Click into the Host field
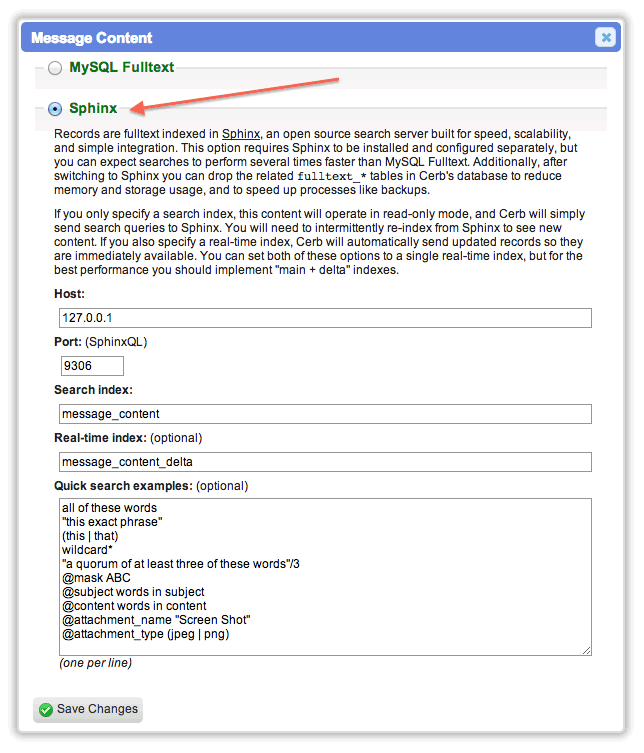The height and width of the screenshot is (753, 644). coord(325,318)
